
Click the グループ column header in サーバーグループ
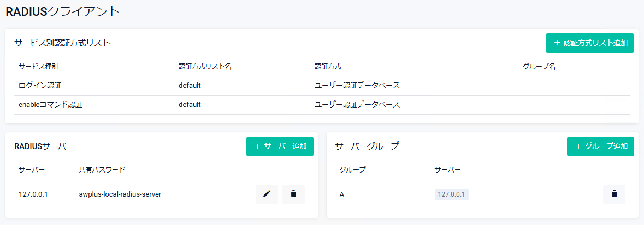pyautogui.click(x=353, y=169)
